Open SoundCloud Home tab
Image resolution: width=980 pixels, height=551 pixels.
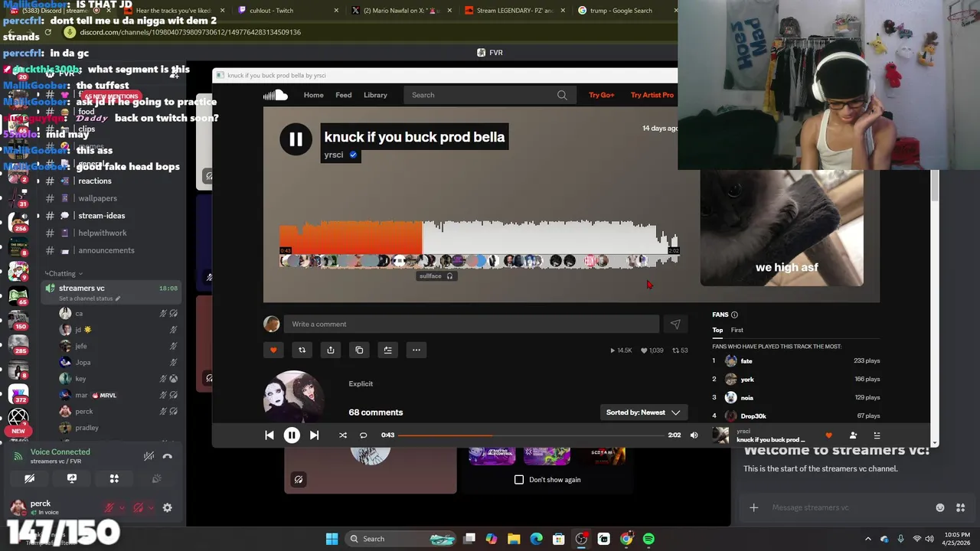[x=313, y=95]
